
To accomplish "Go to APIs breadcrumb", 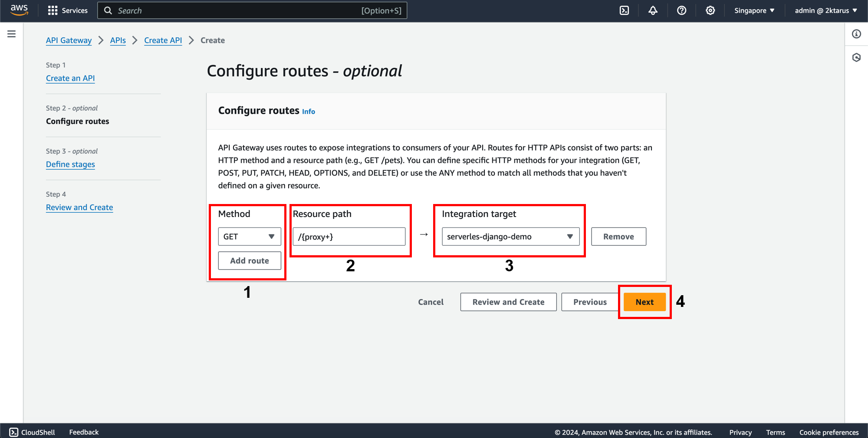I will click(118, 40).
